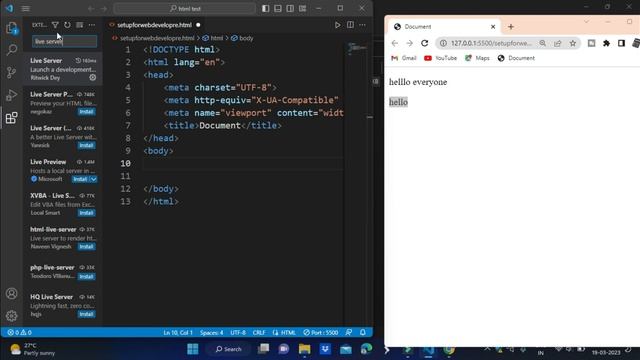The image size is (640, 360).
Task: Open Windows Start menu on taskbar
Action: pos(193,349)
